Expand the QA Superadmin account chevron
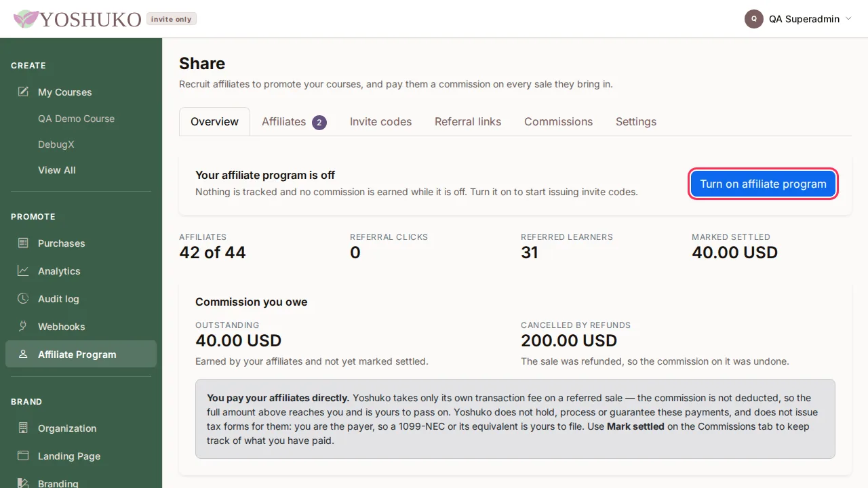This screenshot has width=868, height=488. click(848, 19)
